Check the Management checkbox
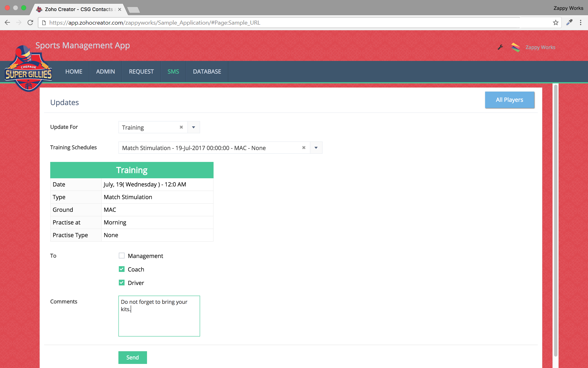This screenshot has width=588, height=368. click(122, 256)
